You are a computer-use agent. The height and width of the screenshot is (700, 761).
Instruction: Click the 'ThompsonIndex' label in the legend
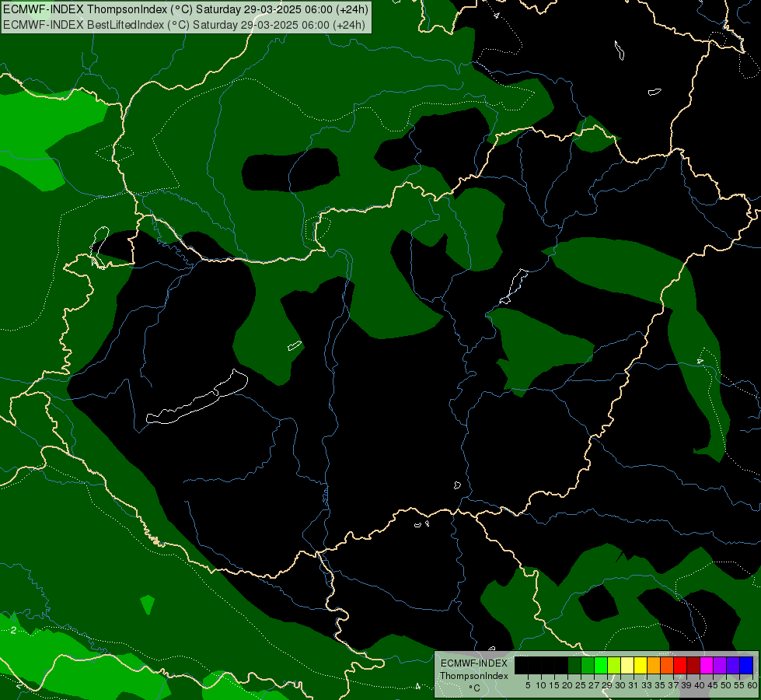pyautogui.click(x=474, y=676)
